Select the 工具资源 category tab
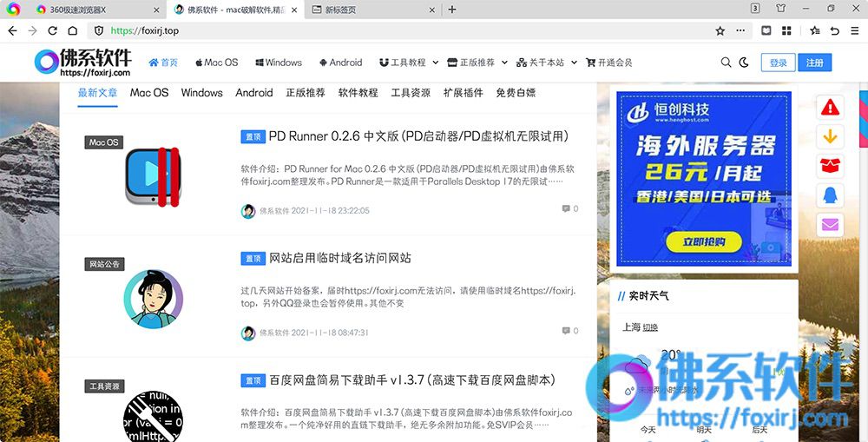The width and height of the screenshot is (868, 442). tap(411, 93)
